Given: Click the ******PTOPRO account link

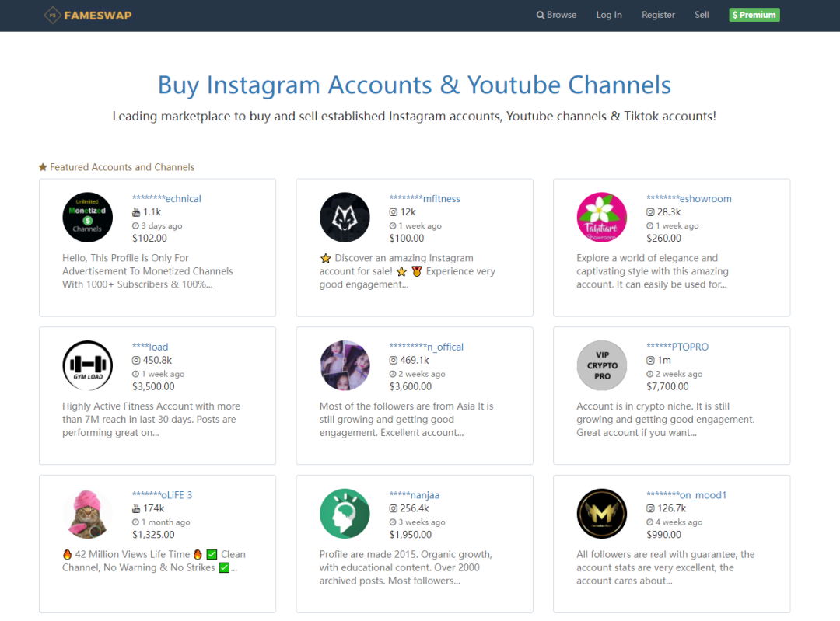Looking at the screenshot, I should pyautogui.click(x=677, y=347).
